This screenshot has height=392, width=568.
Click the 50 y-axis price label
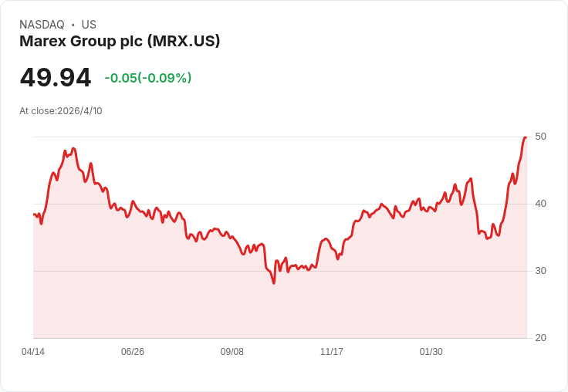[x=540, y=137]
